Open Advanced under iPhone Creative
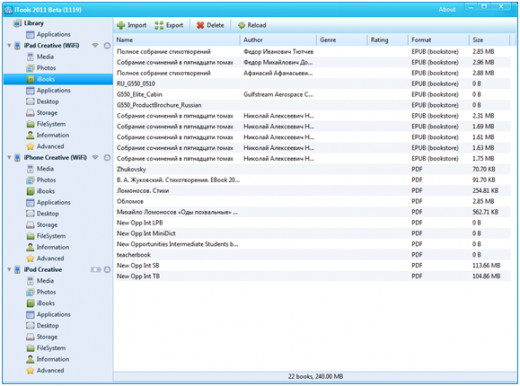Viewport: 520px width, 386px height. click(45, 258)
